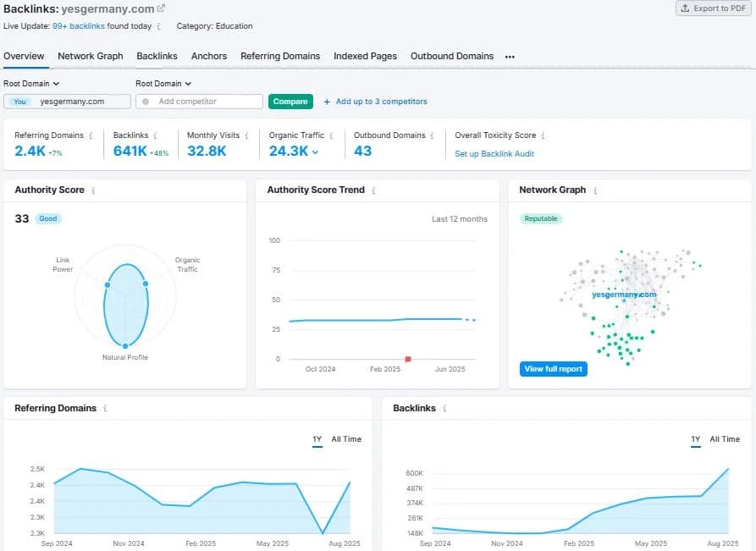Image resolution: width=756 pixels, height=551 pixels.
Task: Open the Backlinks tab
Action: click(157, 56)
